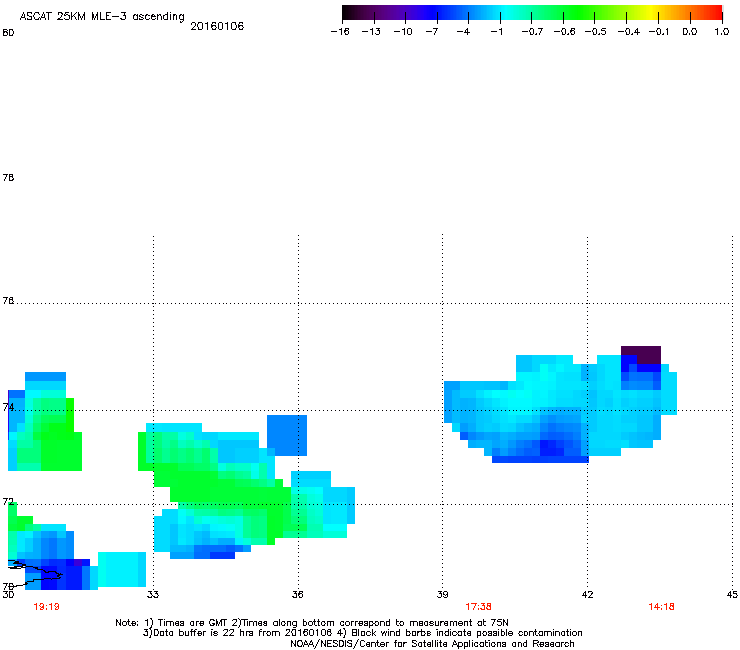Click the red pass time 19:19

tap(46, 607)
